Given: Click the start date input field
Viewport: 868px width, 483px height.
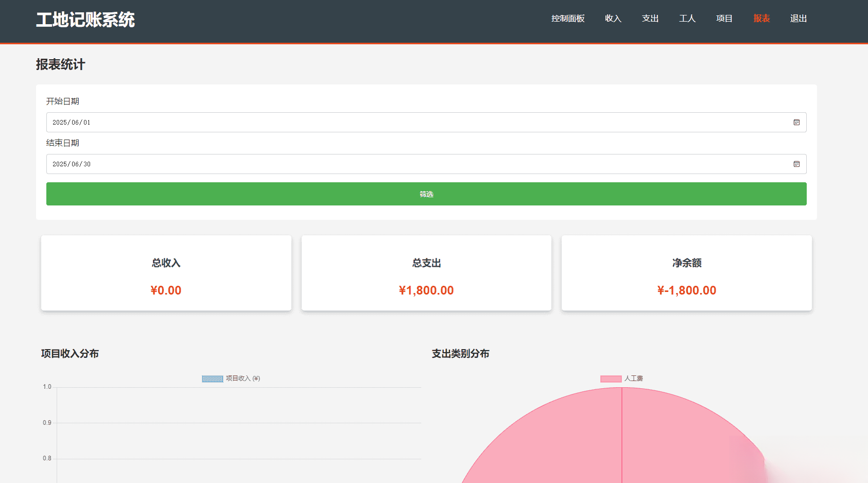Looking at the screenshot, I should pyautogui.click(x=360, y=123).
